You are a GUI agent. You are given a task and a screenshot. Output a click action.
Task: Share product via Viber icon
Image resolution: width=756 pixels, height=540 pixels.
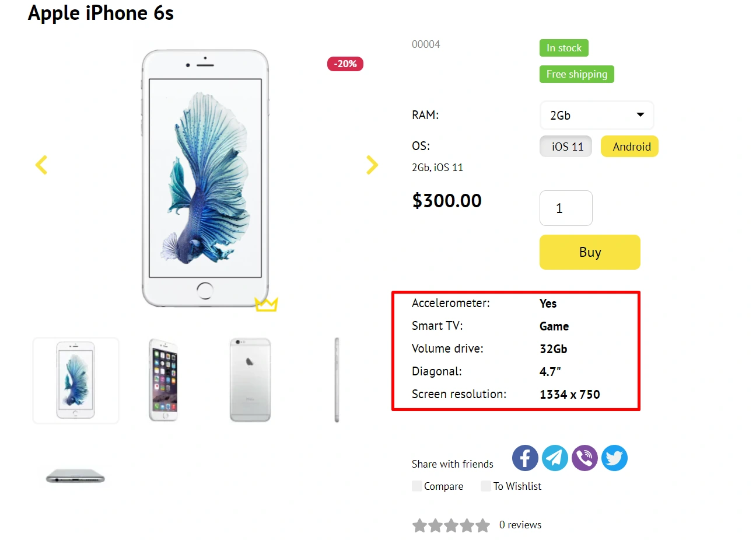[x=584, y=458]
